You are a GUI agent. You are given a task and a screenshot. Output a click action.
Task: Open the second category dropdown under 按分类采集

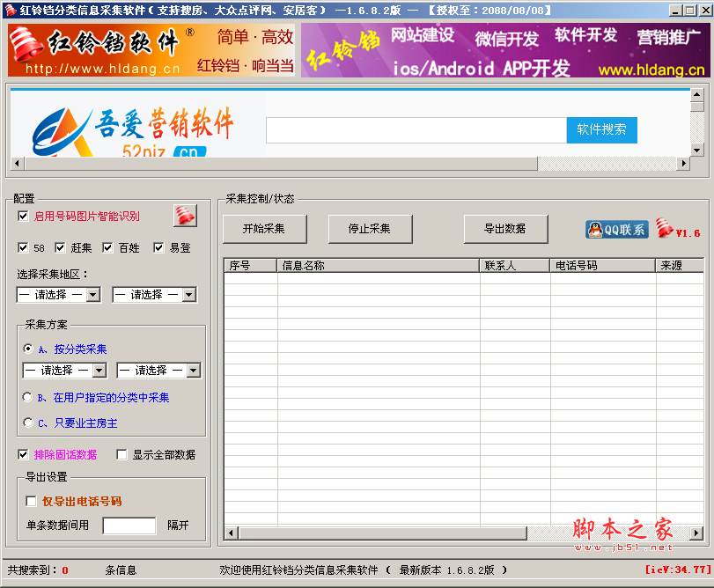click(159, 371)
